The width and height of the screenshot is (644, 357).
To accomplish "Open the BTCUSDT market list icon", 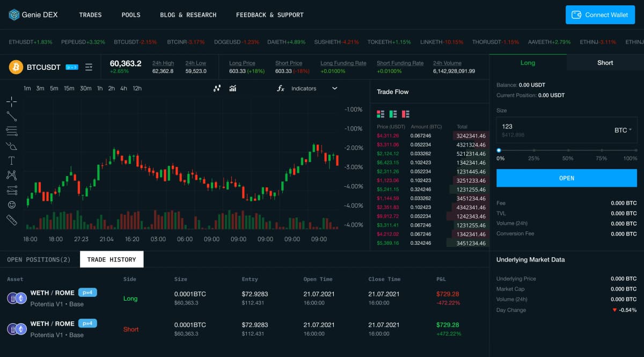I will pos(89,67).
